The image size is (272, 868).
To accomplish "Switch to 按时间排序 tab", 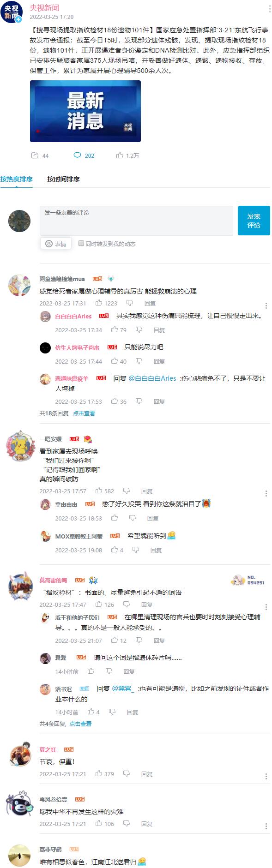I will tap(63, 179).
